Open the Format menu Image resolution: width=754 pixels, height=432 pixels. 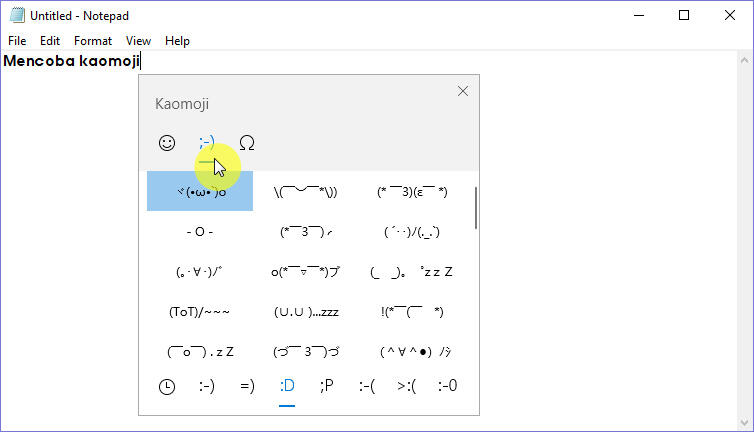click(x=93, y=41)
